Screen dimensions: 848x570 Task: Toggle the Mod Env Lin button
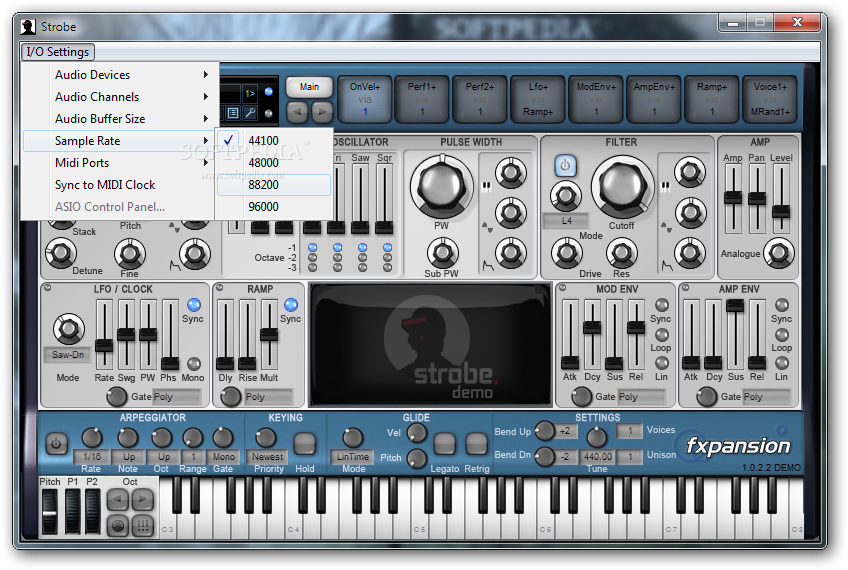click(662, 363)
